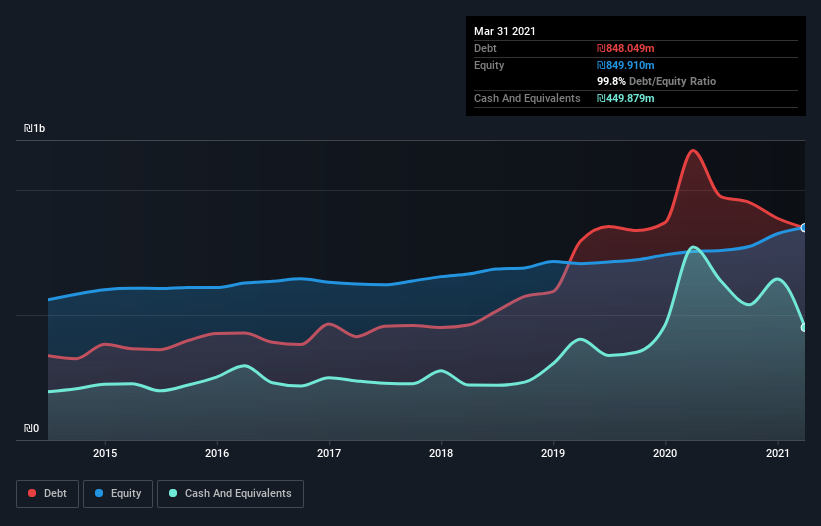Click the ₪449.879m cash value

click(626, 98)
